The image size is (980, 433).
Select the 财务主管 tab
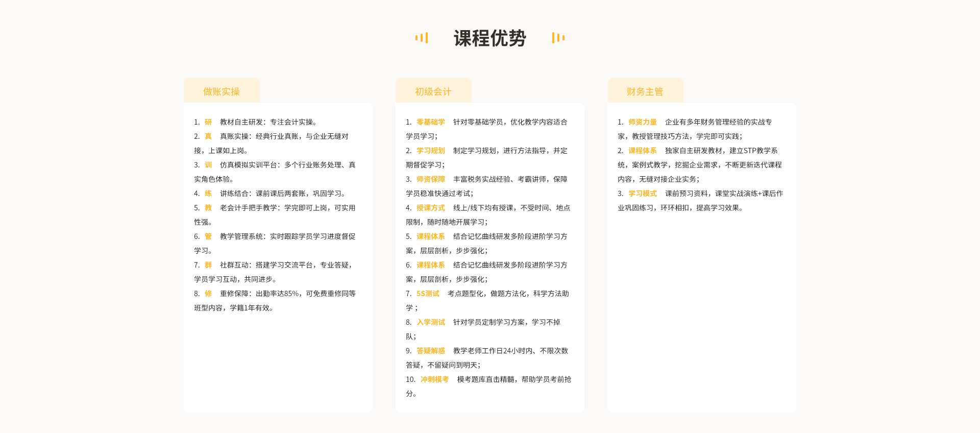pos(645,91)
